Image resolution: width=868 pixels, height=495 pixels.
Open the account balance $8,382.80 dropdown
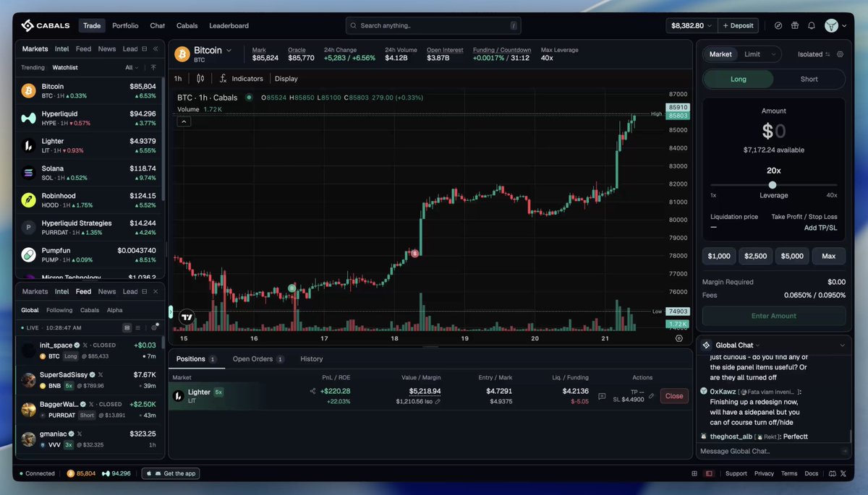pos(692,25)
